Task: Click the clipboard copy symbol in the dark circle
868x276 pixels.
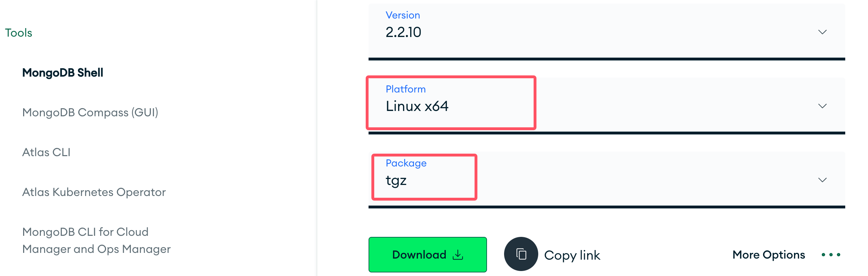Action: 520,255
